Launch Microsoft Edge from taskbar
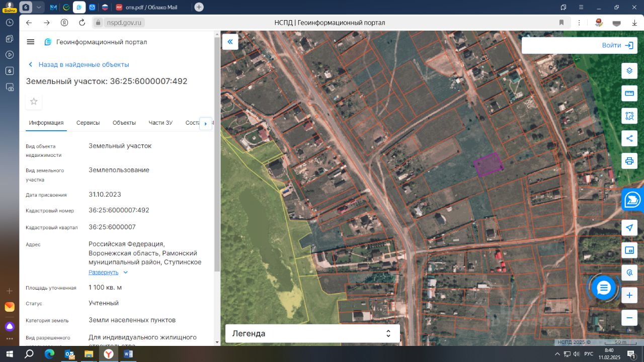The height and width of the screenshot is (362, 644). pos(49,354)
